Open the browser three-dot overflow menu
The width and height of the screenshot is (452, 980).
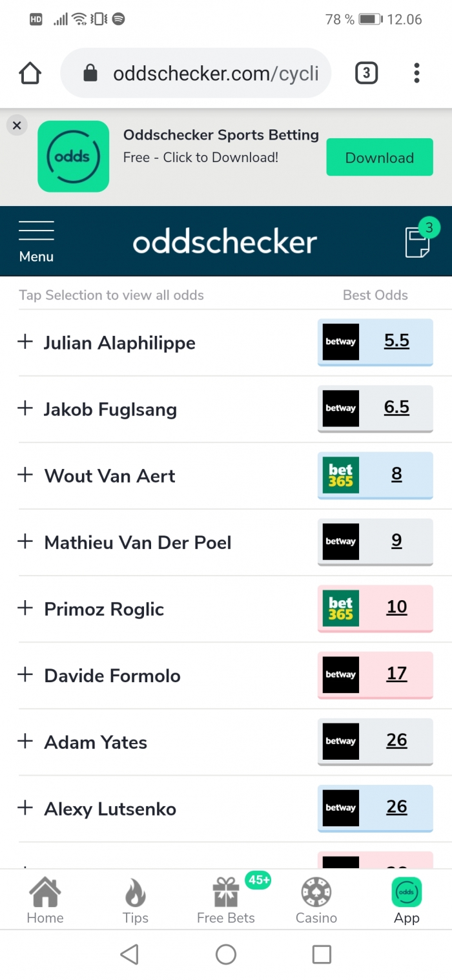(x=416, y=74)
